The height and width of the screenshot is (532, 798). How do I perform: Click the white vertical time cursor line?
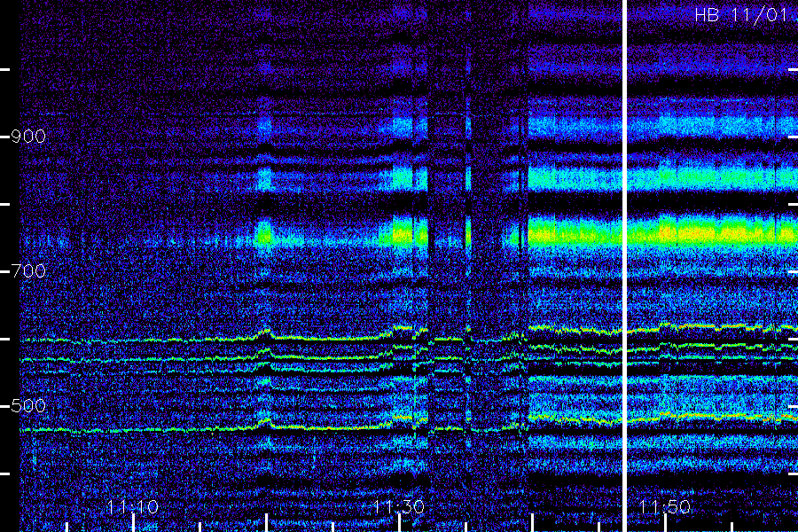(624, 266)
